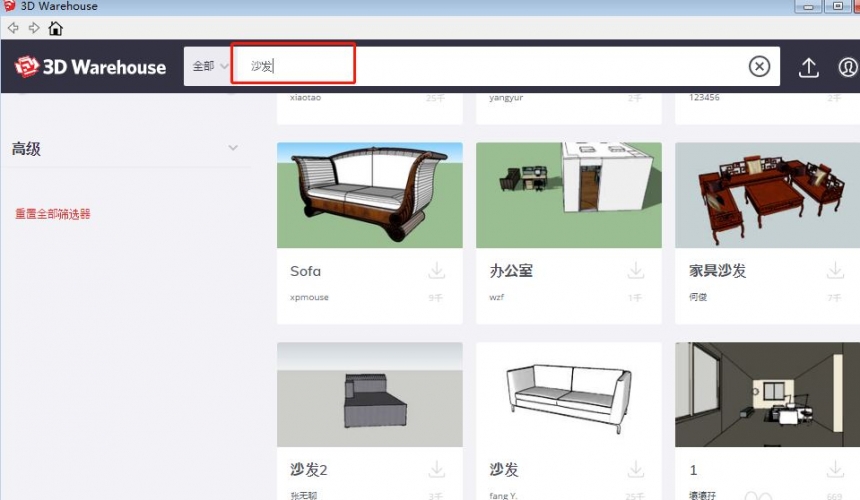Screen dimensions: 860x500
Task: Open the 沙发2 gray sofa thumbnail
Action: [x=370, y=395]
